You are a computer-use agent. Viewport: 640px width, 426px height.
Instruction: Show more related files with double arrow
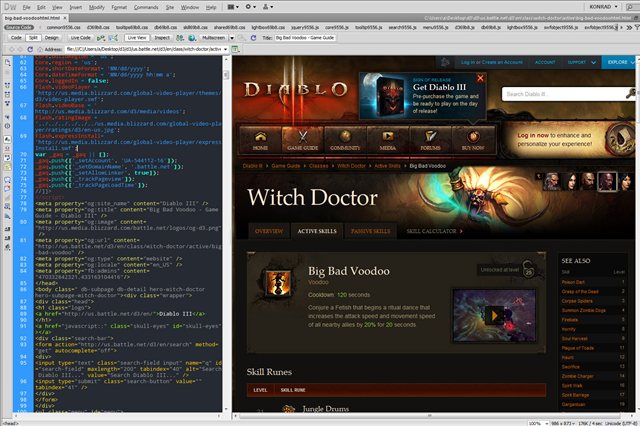[629, 27]
